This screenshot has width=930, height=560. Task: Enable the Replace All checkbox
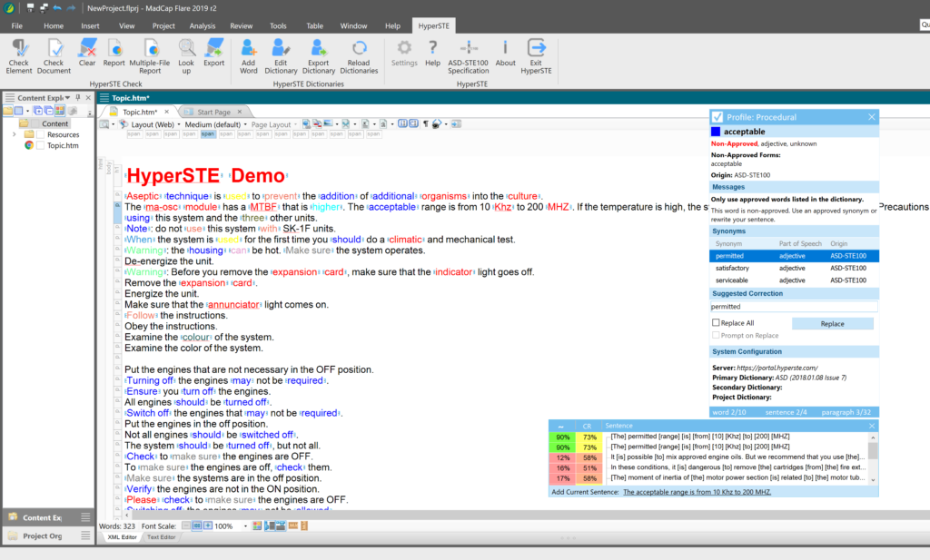coord(716,323)
